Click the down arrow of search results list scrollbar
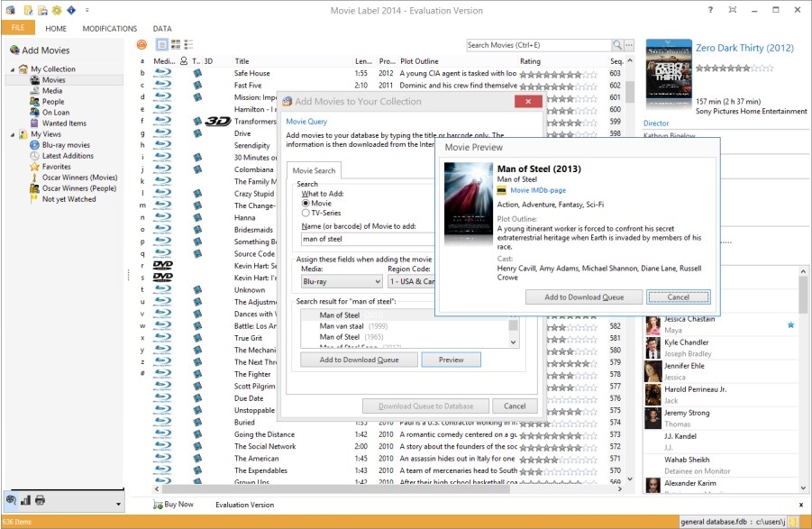The height and width of the screenshot is (529, 812). point(513,342)
